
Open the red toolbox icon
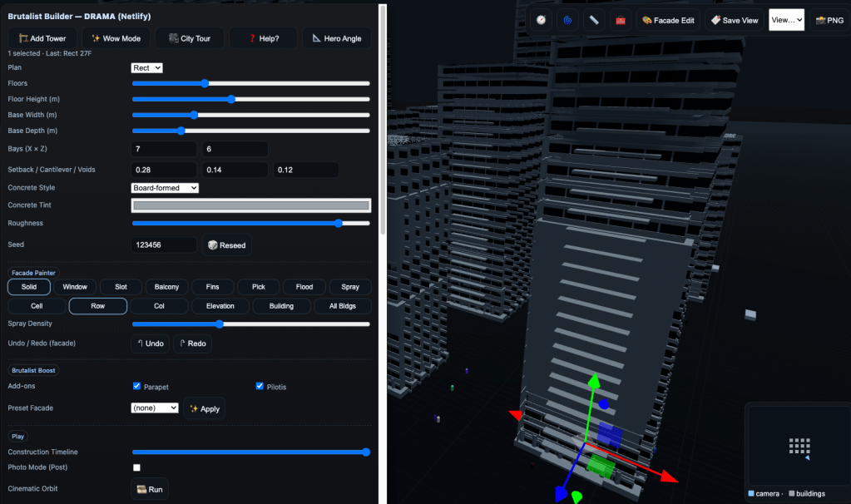click(x=621, y=20)
